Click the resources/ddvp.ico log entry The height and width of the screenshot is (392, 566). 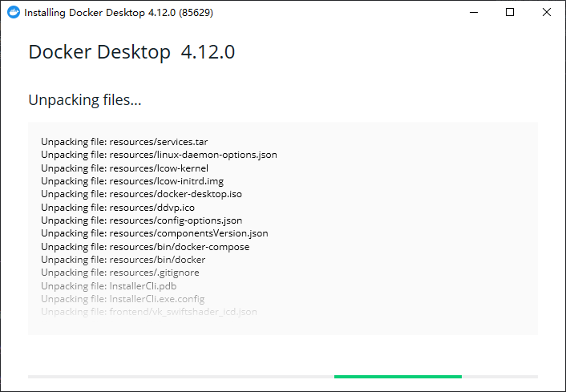click(118, 208)
